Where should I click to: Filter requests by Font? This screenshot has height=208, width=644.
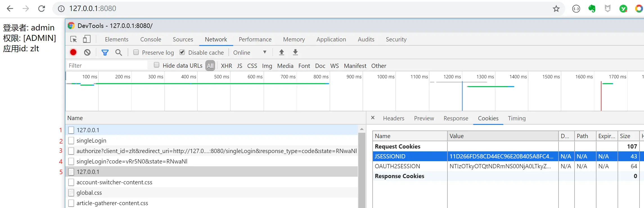click(x=304, y=66)
